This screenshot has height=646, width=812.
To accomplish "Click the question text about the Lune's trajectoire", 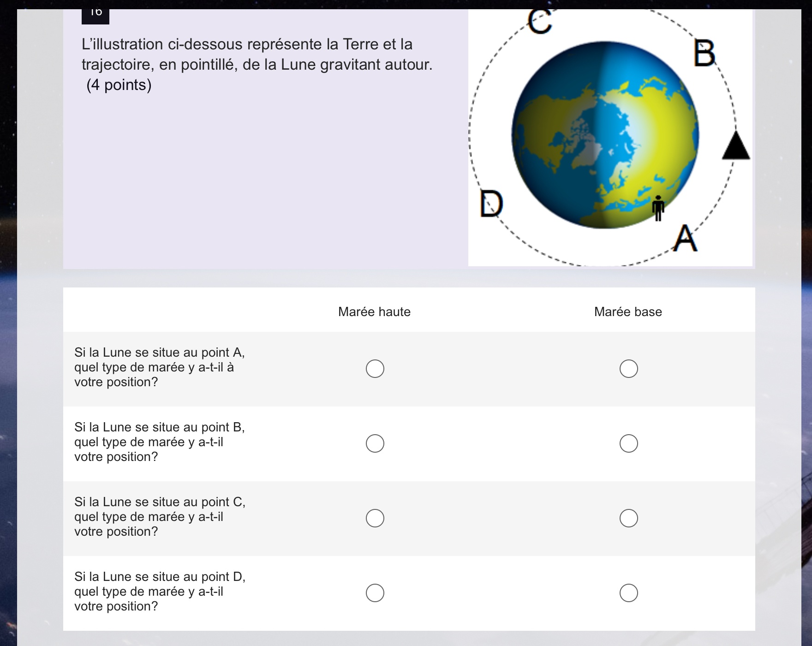I will (x=257, y=54).
